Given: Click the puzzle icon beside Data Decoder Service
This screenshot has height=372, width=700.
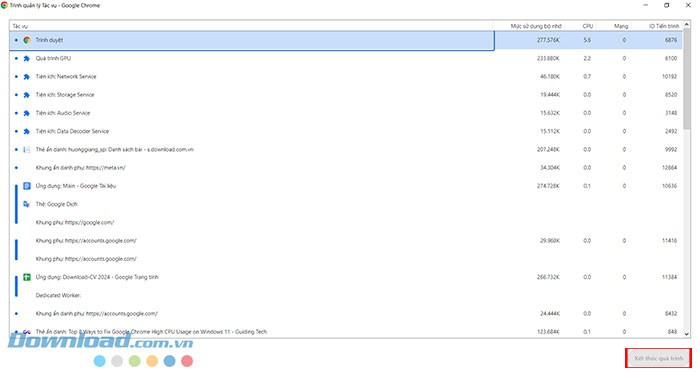Looking at the screenshot, I should [x=27, y=132].
